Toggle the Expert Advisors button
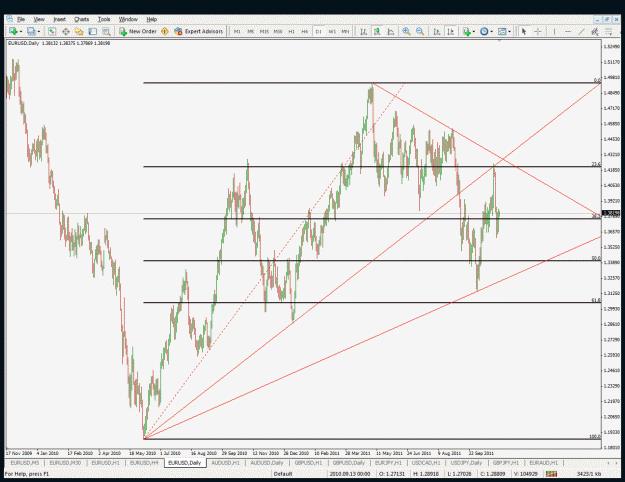This screenshot has height=482, width=625. (x=199, y=31)
